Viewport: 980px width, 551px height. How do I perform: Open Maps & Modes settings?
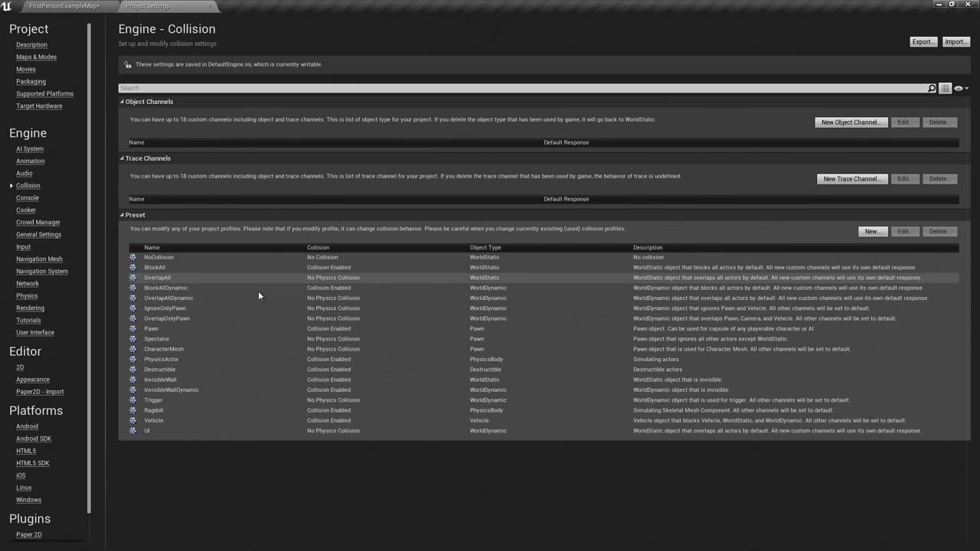36,57
